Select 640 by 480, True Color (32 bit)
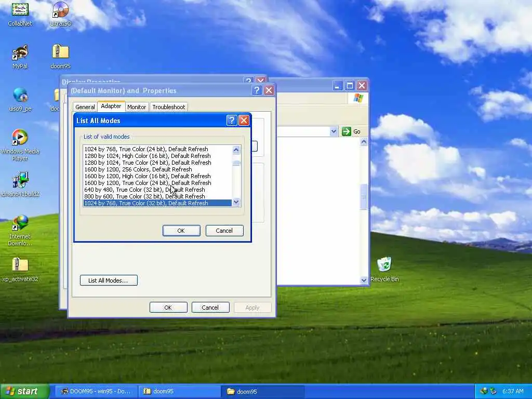Image resolution: width=532 pixels, height=399 pixels. coord(158,190)
